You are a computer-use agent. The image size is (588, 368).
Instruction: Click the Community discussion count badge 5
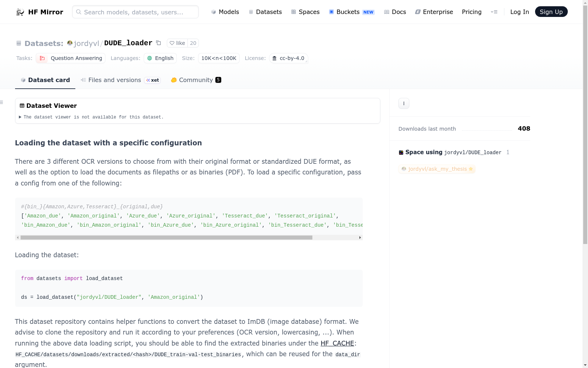point(218,80)
